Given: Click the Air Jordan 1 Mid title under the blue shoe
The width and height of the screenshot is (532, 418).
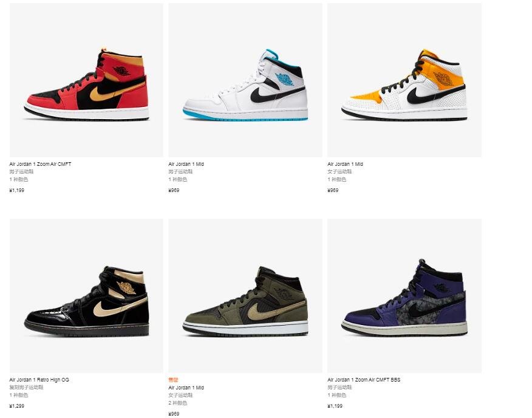Looking at the screenshot, I should (x=186, y=164).
